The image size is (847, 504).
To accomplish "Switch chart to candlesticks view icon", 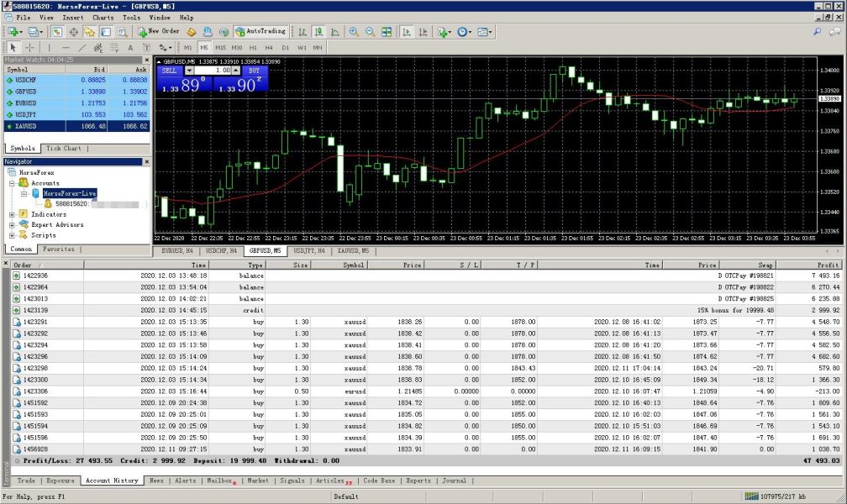I will pyautogui.click(x=319, y=32).
